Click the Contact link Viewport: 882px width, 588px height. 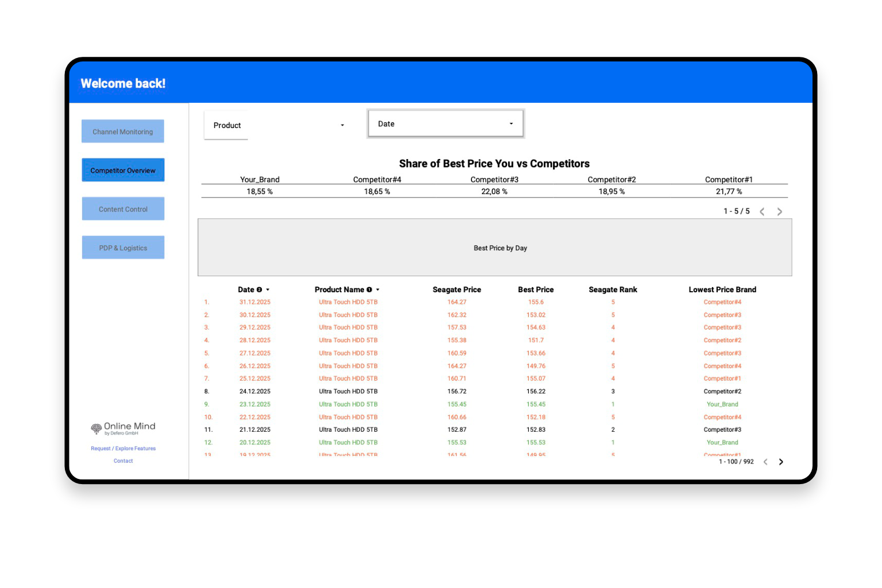(x=123, y=461)
